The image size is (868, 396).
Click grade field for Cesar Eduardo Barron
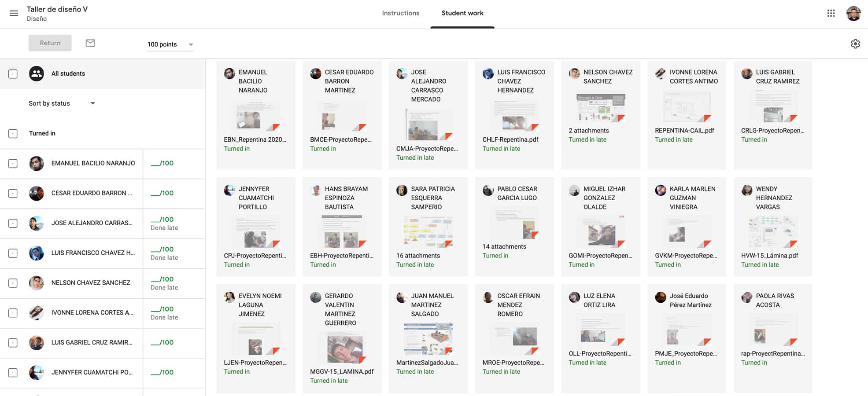162,193
